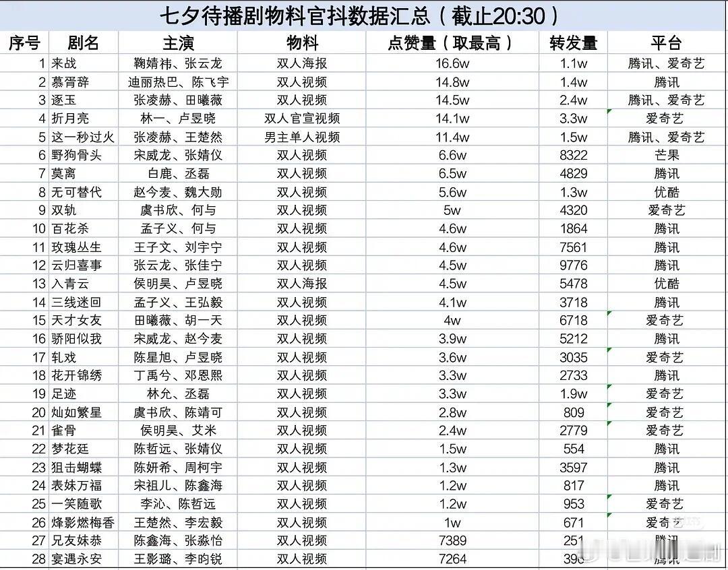Select the drama name cell 这一秒过火

(x=83, y=137)
